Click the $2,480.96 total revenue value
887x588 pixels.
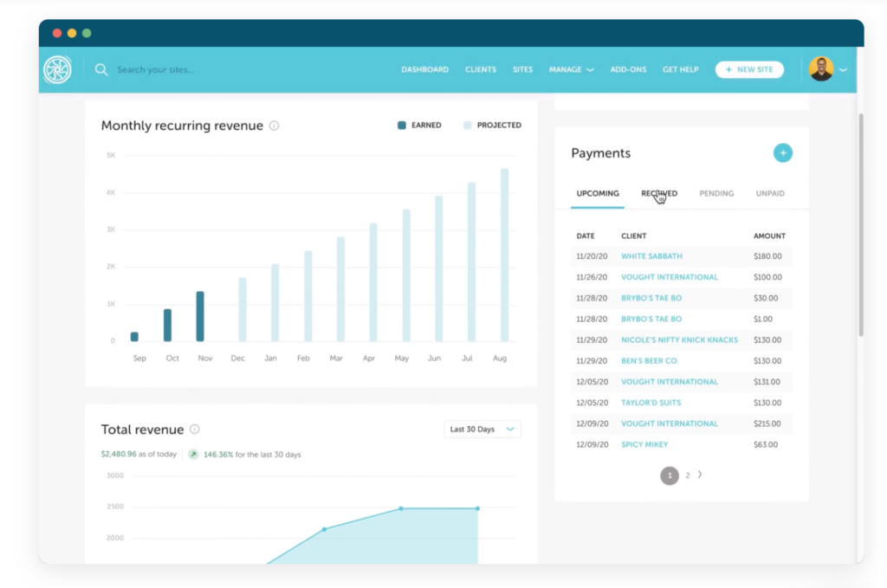(119, 454)
